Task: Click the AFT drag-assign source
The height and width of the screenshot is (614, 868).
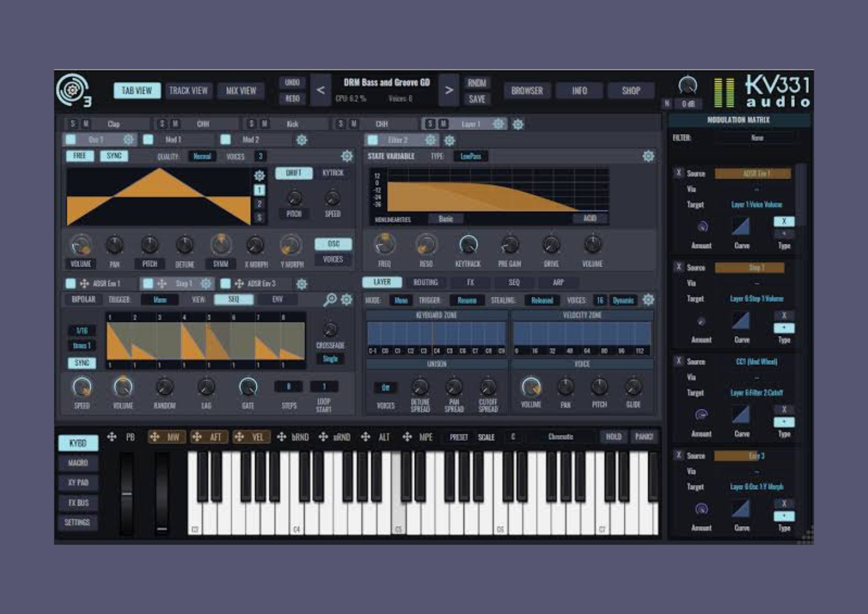Action: pos(209,437)
